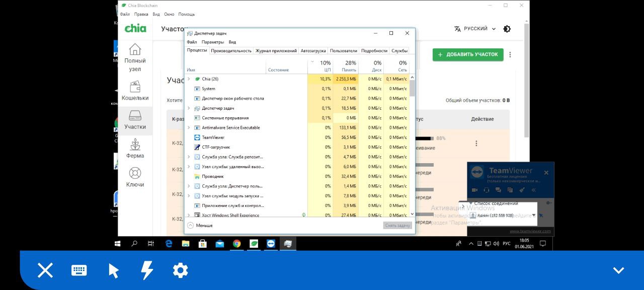Toggle the dark mode icon in Chia

coord(507,29)
